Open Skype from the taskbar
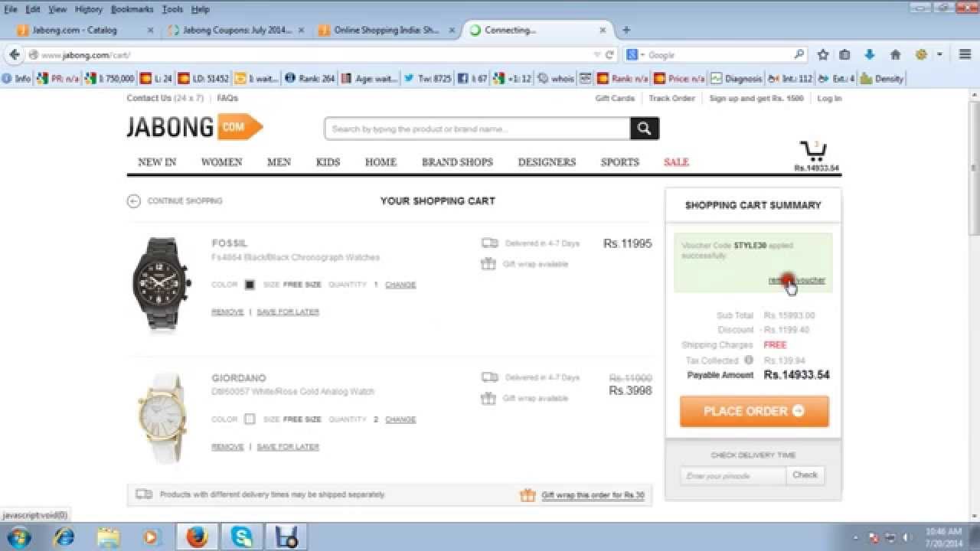The height and width of the screenshot is (551, 980). [242, 537]
